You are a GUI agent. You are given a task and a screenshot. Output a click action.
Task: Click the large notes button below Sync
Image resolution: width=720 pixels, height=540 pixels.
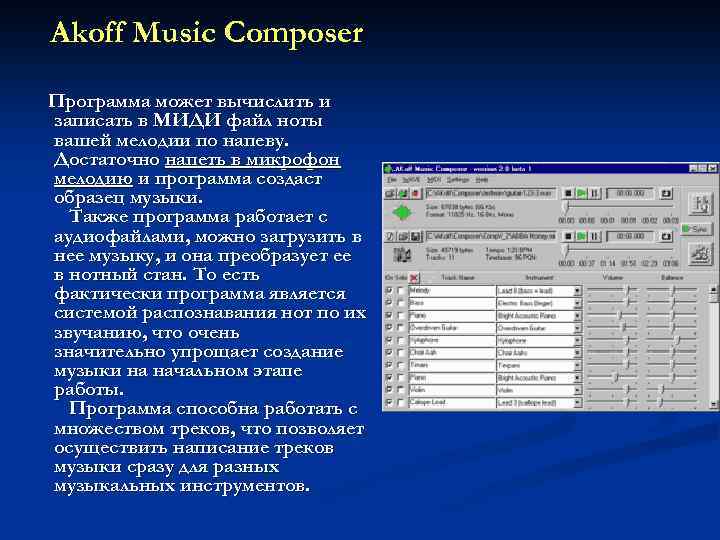tap(701, 254)
